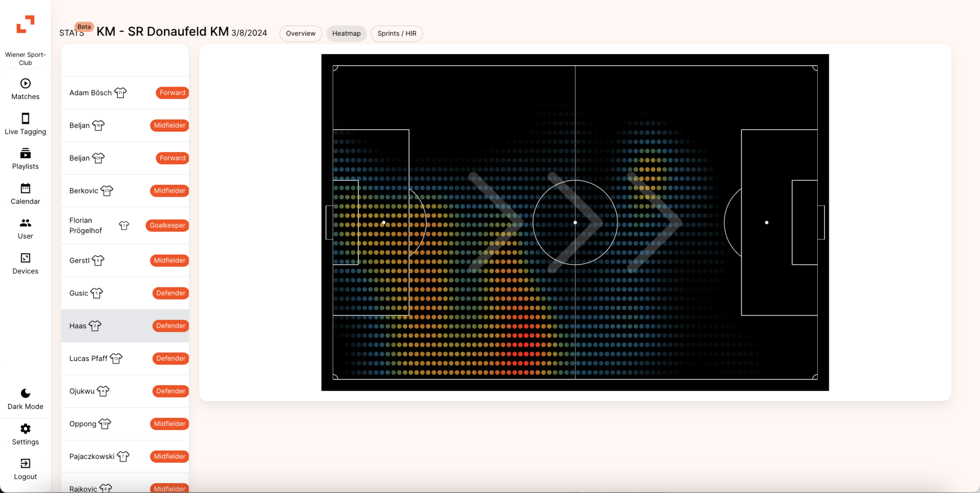Open the Calendar view
Image resolution: width=980 pixels, height=493 pixels.
coord(25,193)
